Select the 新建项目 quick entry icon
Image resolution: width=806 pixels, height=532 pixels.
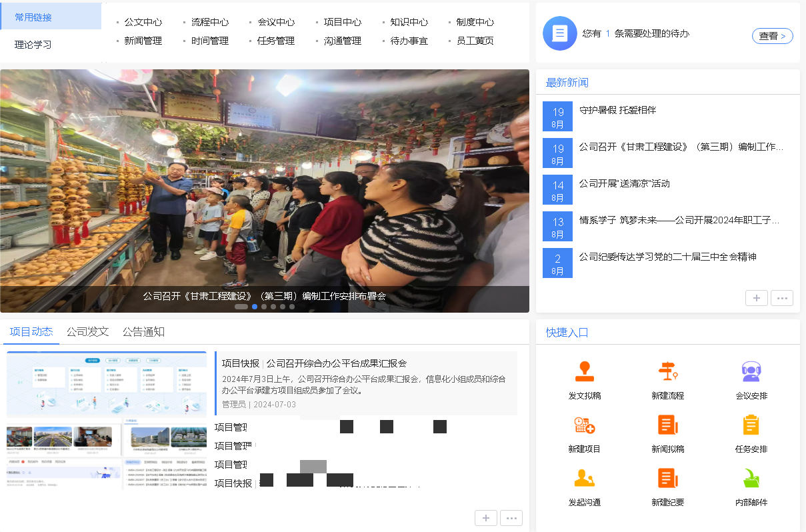click(x=585, y=425)
